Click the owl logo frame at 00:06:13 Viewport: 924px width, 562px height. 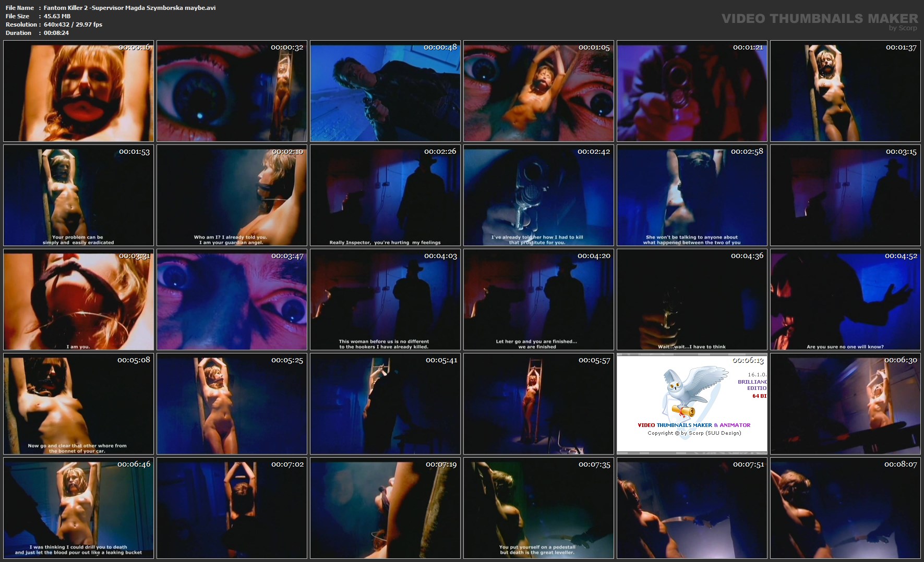click(x=692, y=404)
